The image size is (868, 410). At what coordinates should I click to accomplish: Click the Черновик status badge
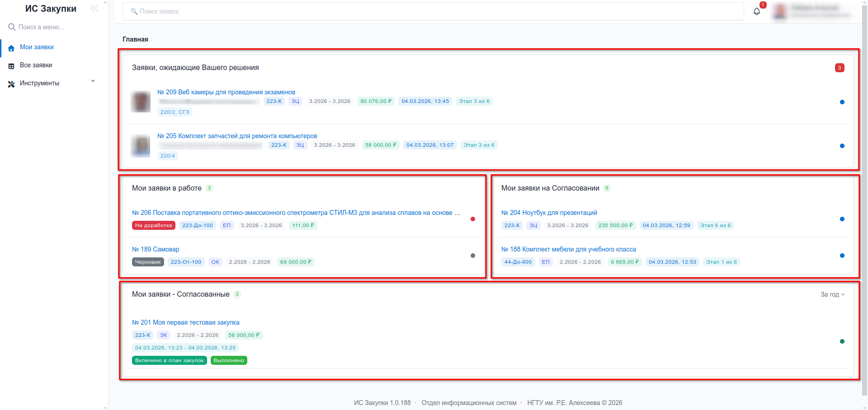148,262
